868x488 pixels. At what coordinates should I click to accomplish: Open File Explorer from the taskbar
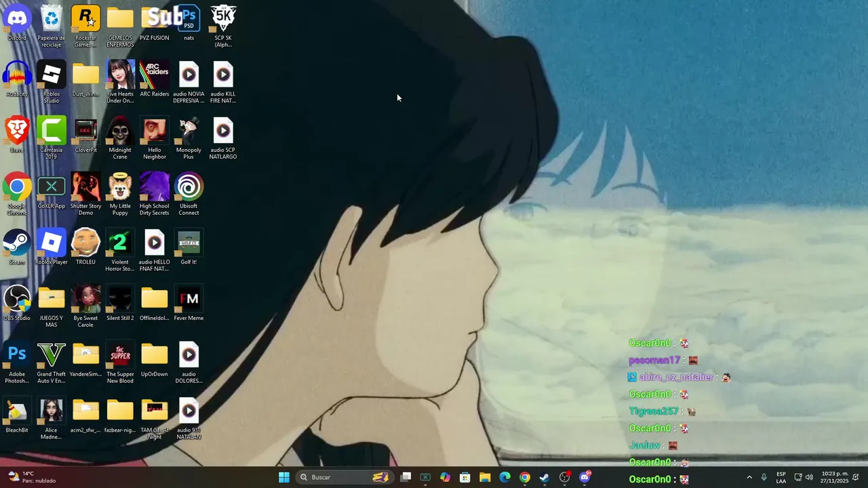(485, 477)
